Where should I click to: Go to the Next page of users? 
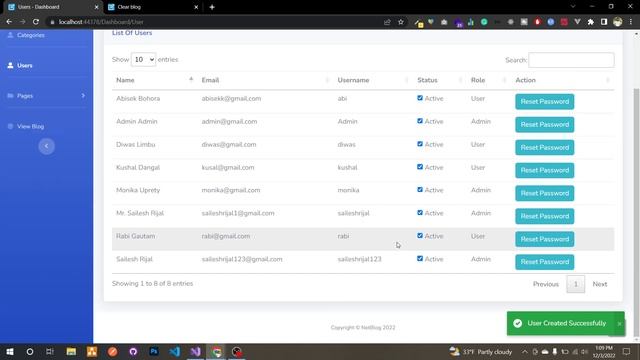[600, 284]
